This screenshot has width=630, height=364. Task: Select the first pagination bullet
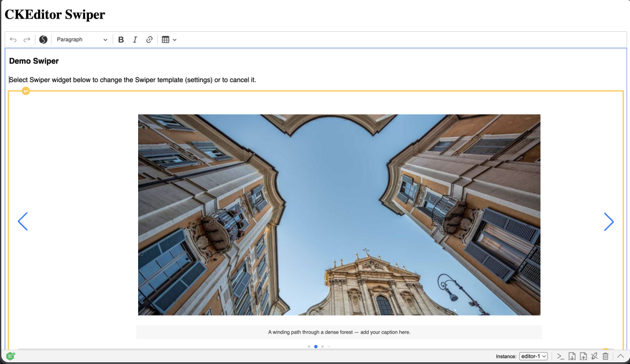[309, 346]
